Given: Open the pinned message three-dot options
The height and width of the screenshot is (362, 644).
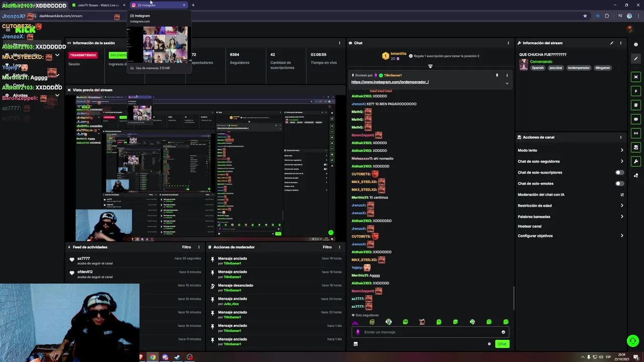Looking at the screenshot, I should click(507, 75).
